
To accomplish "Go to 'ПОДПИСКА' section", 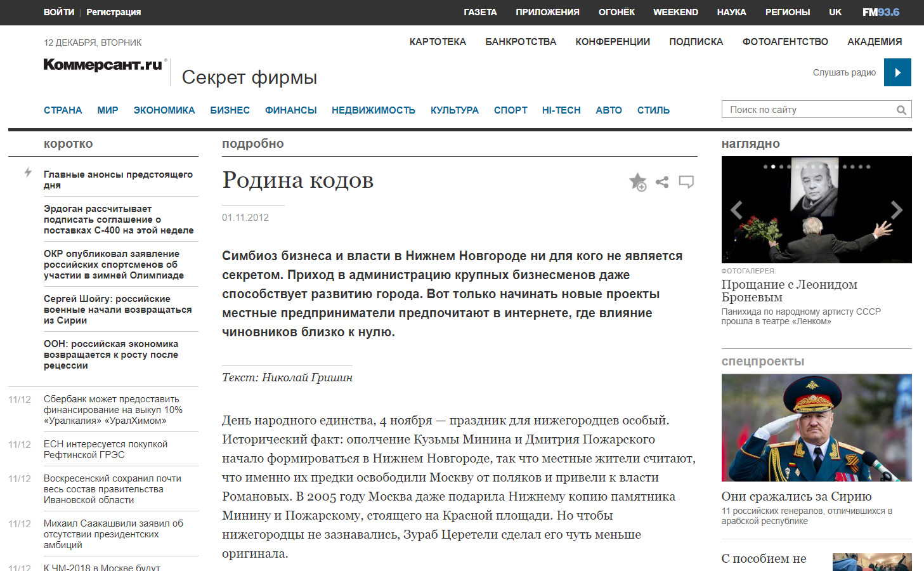I will pyautogui.click(x=696, y=42).
